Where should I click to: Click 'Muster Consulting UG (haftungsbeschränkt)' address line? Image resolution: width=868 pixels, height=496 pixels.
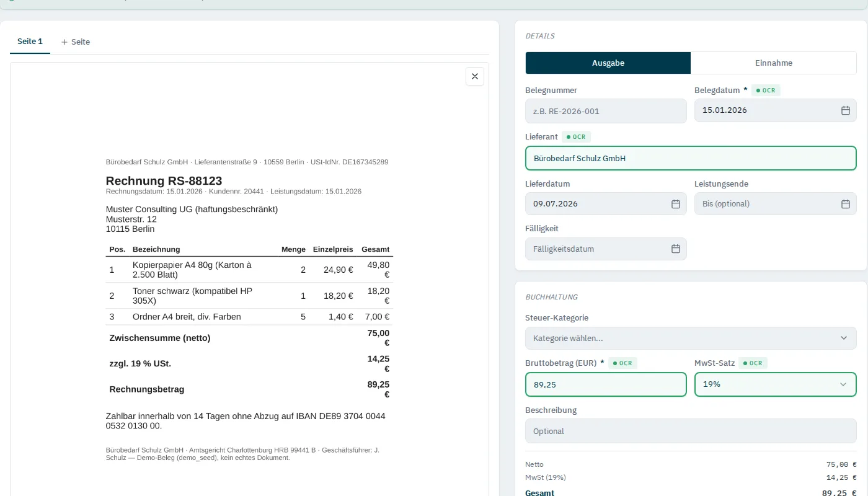coord(192,210)
